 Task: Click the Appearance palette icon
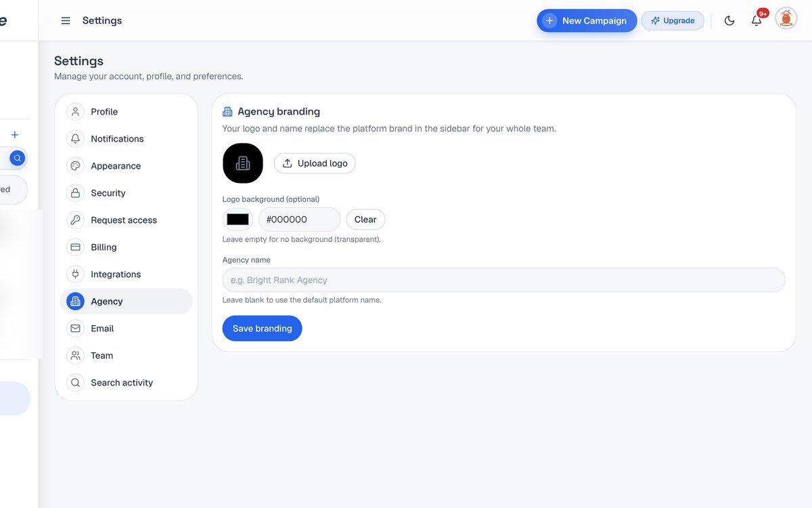pos(75,166)
